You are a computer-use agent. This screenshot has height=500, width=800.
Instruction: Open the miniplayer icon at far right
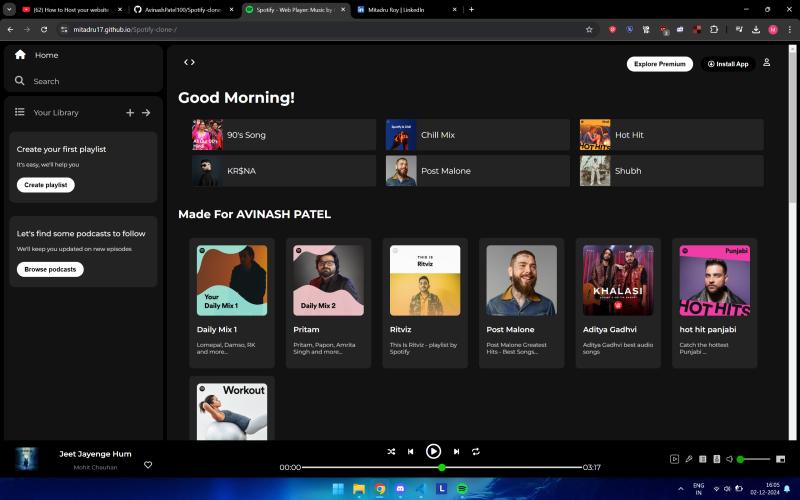(780, 459)
